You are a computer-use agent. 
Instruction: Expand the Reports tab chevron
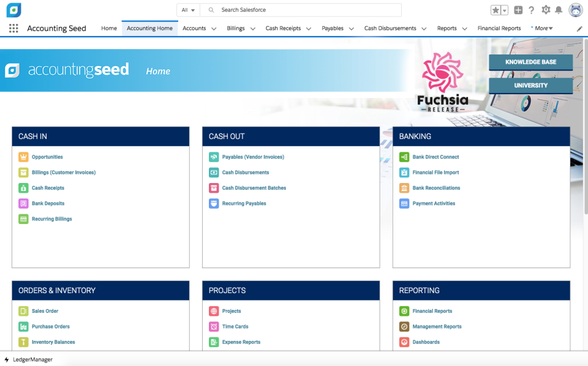pyautogui.click(x=465, y=29)
